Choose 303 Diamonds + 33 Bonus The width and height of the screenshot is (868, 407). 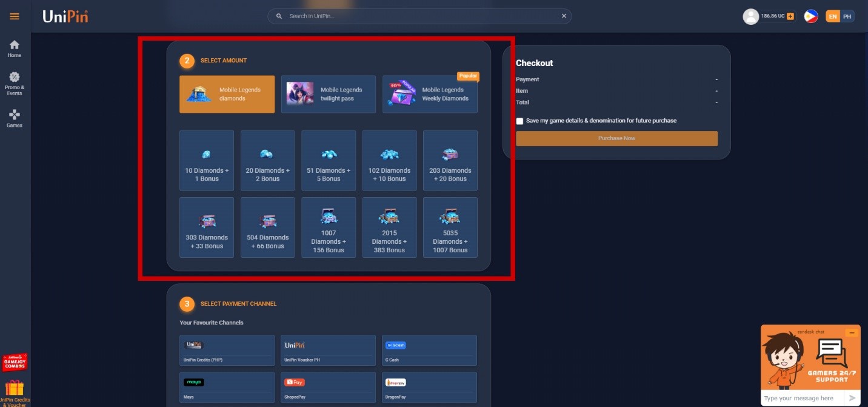pyautogui.click(x=207, y=227)
